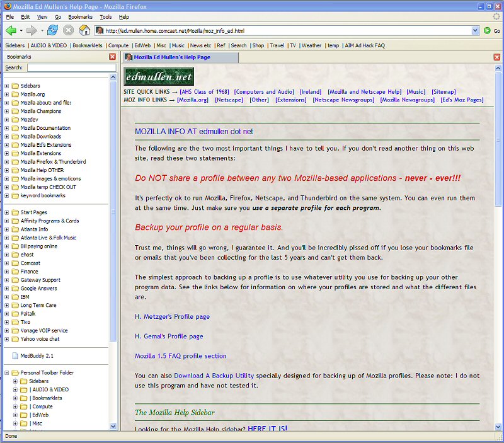Click the Stop loading icon

pyautogui.click(x=68, y=30)
